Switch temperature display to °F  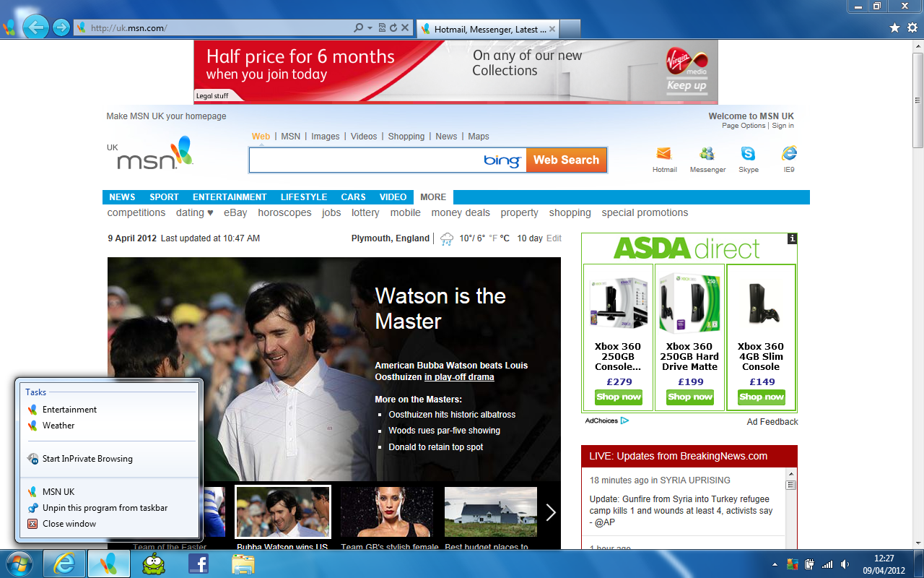click(493, 238)
